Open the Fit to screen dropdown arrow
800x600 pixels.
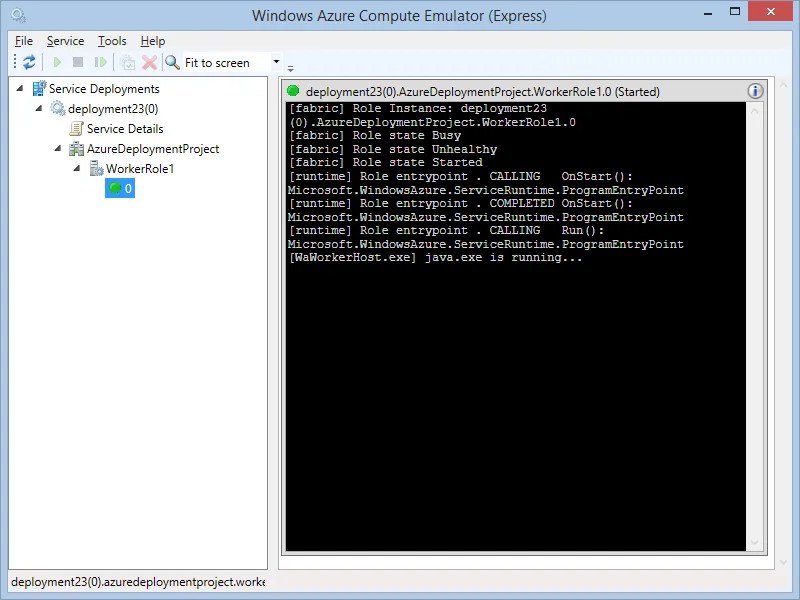[x=277, y=62]
